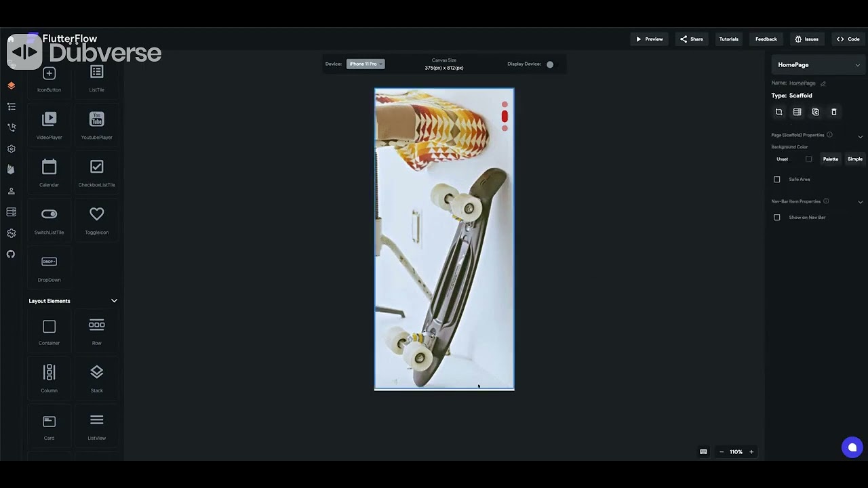Enable the Safe Area checkbox
The height and width of the screenshot is (488, 868).
tap(777, 180)
